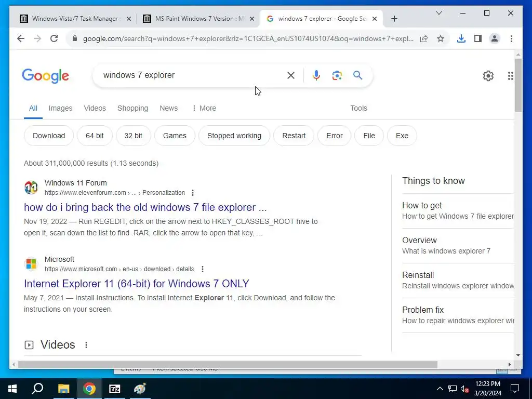Open taskbar search
The height and width of the screenshot is (399, 532).
(37, 389)
